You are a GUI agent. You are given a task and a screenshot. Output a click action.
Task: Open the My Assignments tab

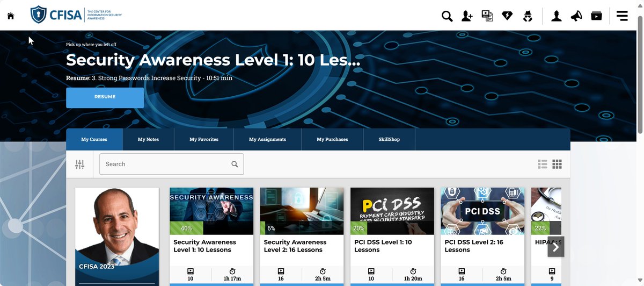click(267, 139)
